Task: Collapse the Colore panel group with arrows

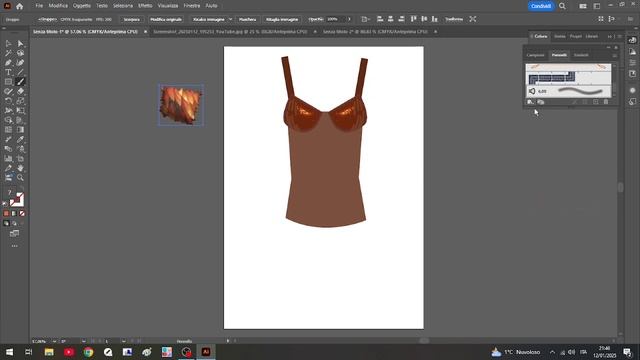Action: click(x=610, y=36)
